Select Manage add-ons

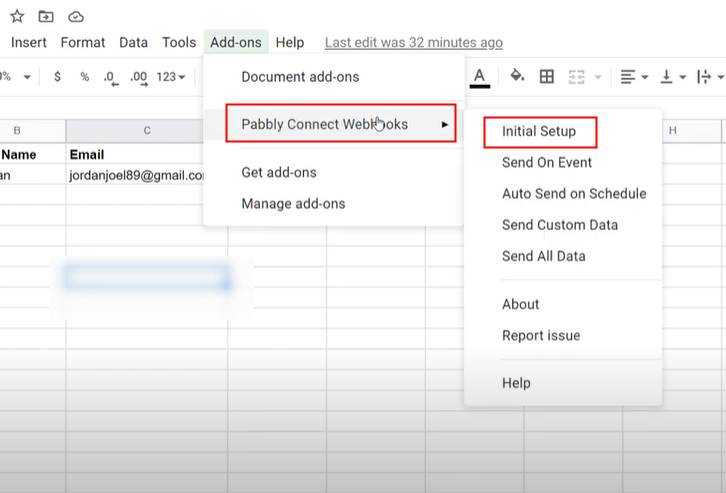coord(334,204)
